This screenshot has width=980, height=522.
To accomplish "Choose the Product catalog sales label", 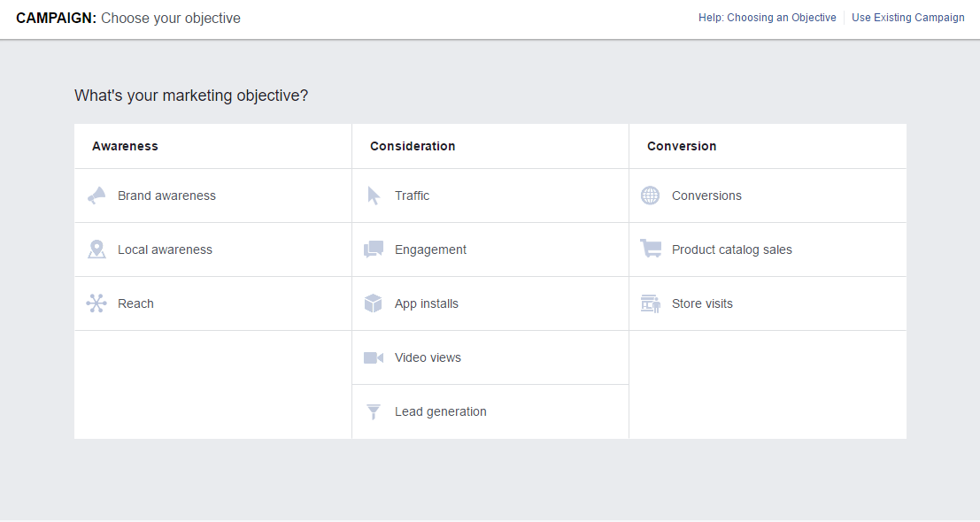I will click(x=731, y=249).
